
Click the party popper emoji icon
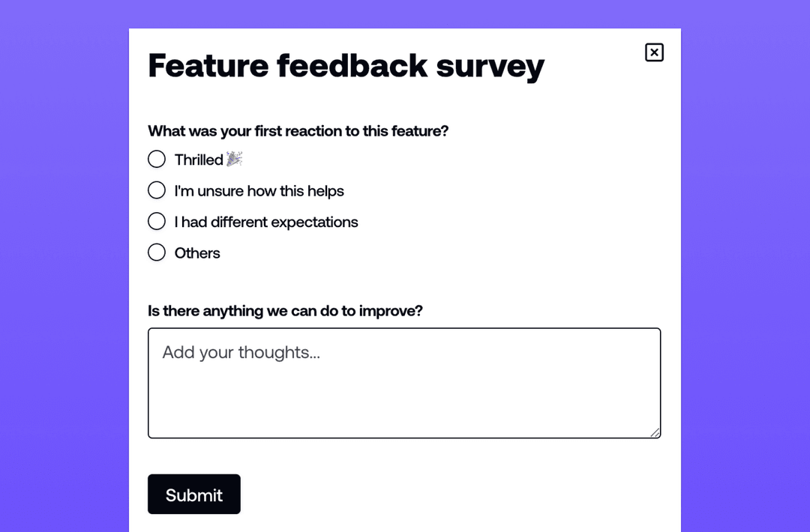click(235, 159)
